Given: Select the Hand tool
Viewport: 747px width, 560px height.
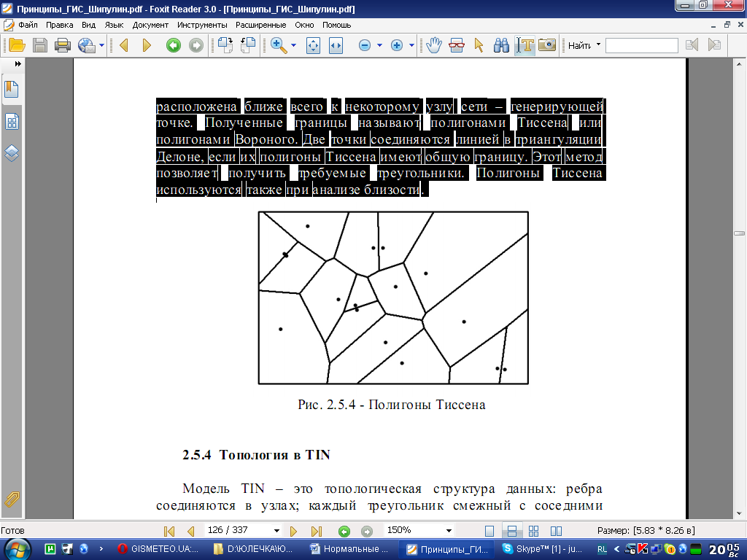Looking at the screenshot, I should click(x=434, y=45).
